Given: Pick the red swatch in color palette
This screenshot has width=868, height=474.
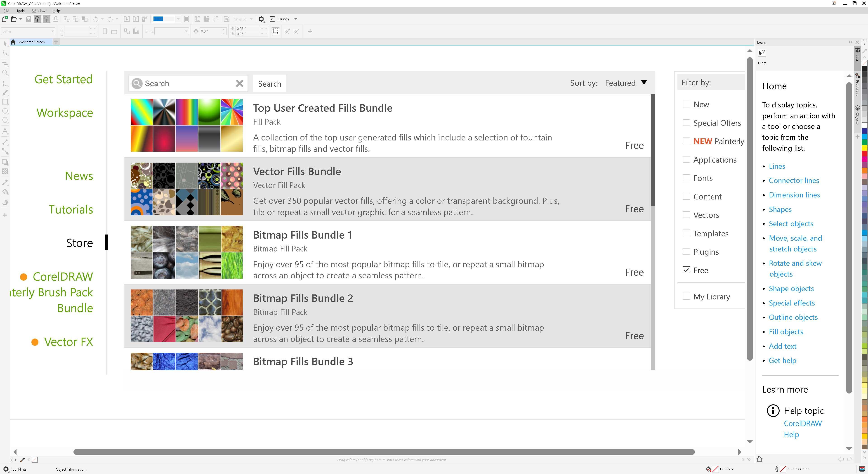Looking at the screenshot, I should pos(864,153).
